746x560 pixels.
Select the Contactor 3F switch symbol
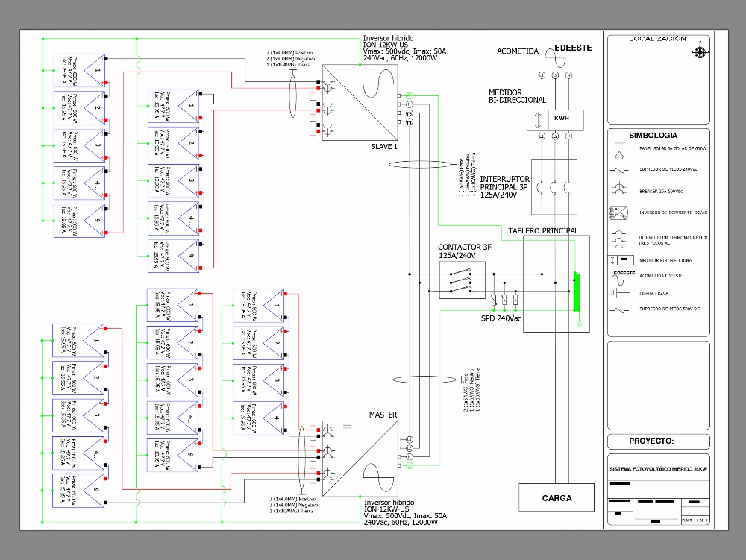coord(462,280)
